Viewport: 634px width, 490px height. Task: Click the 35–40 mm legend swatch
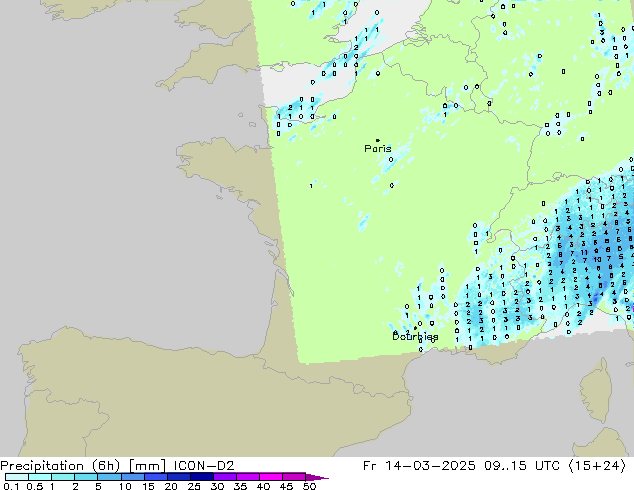247,477
